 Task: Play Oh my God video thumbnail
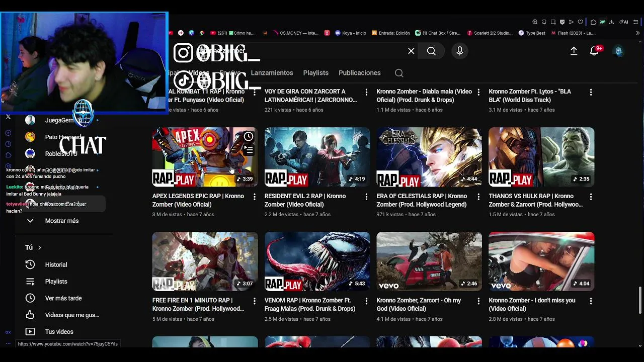pos(429,261)
